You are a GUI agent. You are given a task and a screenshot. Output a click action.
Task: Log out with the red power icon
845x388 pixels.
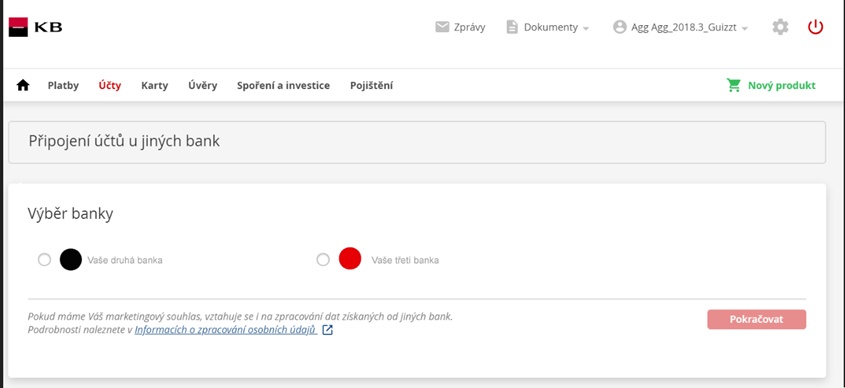tap(815, 27)
